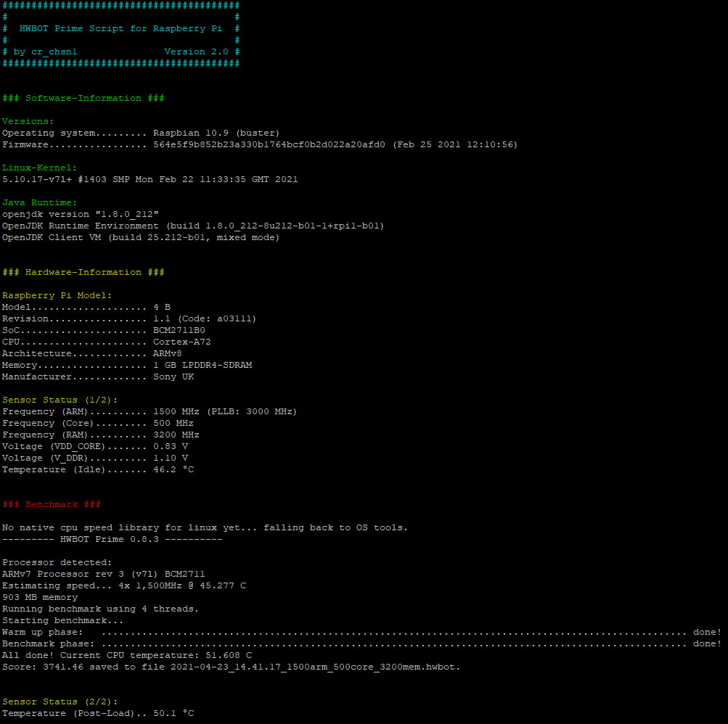Click the Model value '4 B'
The image size is (728, 724).
point(162,307)
